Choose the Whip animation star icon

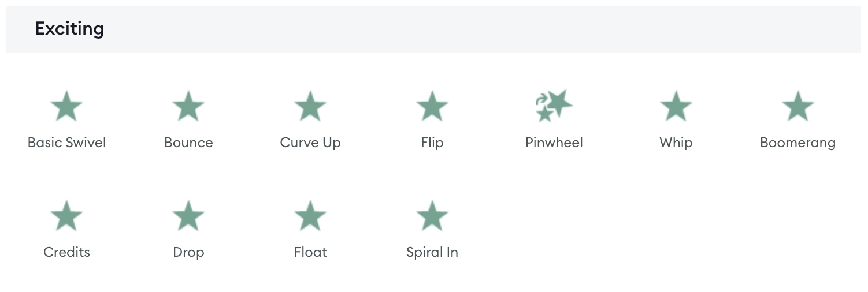pos(676,106)
